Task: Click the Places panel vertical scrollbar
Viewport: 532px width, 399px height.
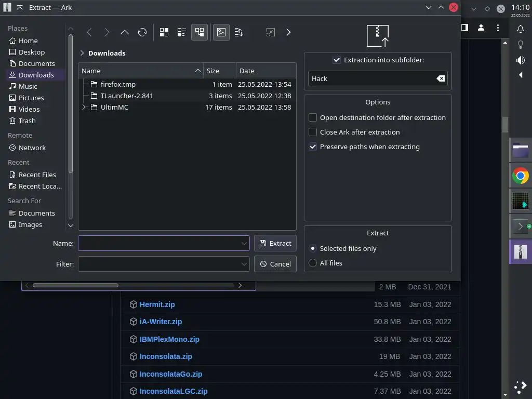Action: tap(71, 103)
